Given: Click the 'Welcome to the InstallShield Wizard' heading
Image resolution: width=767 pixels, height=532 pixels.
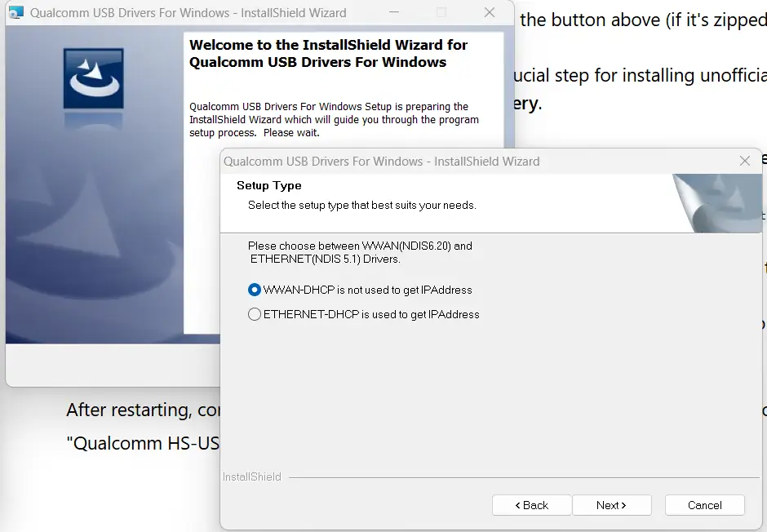Looking at the screenshot, I should tap(328, 53).
